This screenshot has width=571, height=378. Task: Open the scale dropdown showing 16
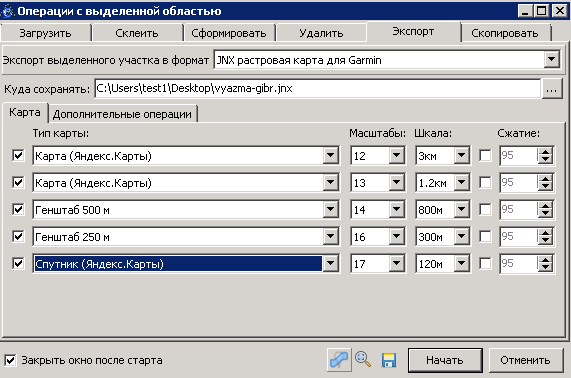click(396, 236)
